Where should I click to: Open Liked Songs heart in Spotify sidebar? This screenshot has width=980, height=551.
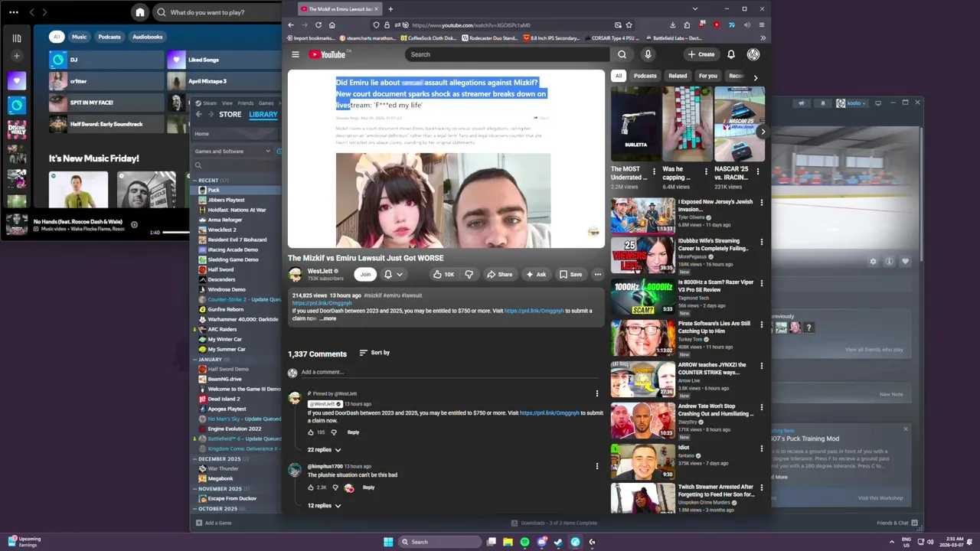[x=17, y=80]
